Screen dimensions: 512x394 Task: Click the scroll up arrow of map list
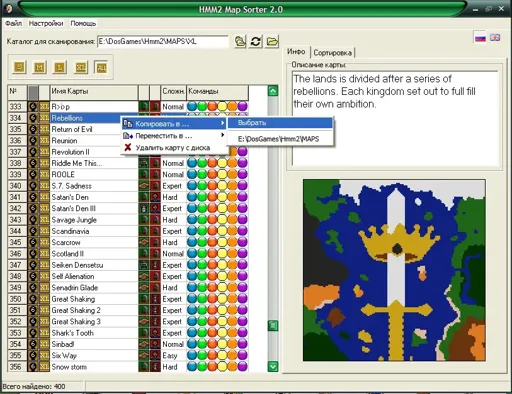[273, 91]
